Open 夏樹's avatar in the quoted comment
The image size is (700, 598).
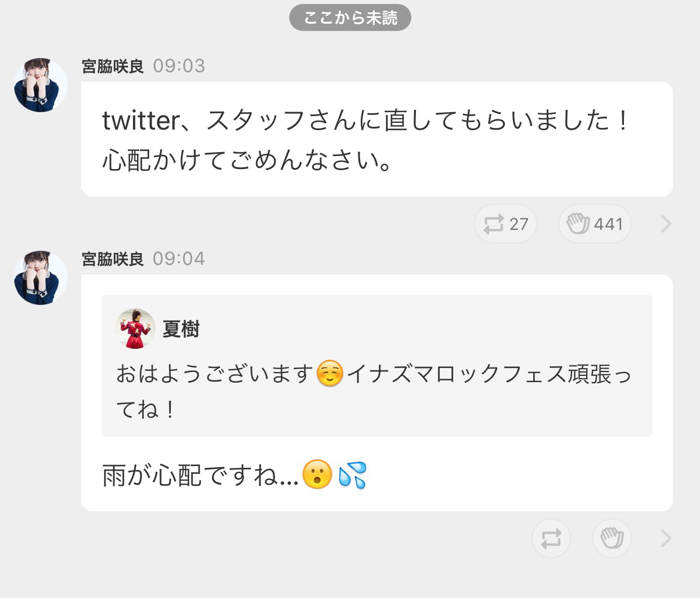coord(135,329)
